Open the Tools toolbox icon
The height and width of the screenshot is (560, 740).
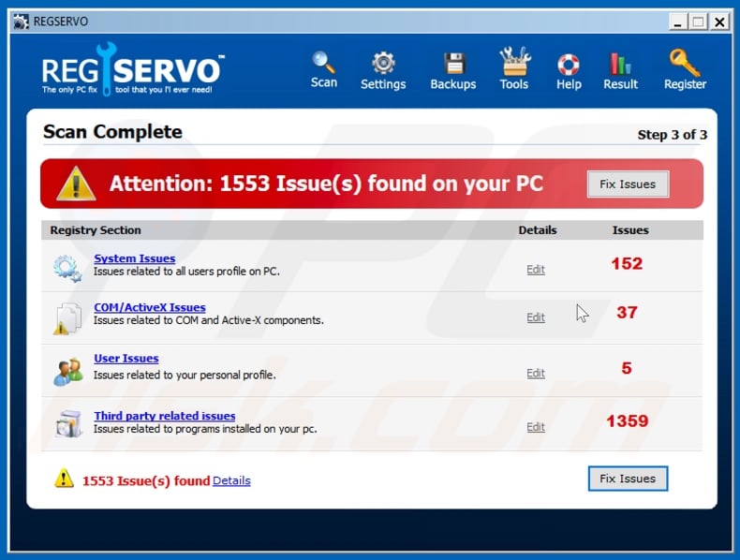pos(514,63)
